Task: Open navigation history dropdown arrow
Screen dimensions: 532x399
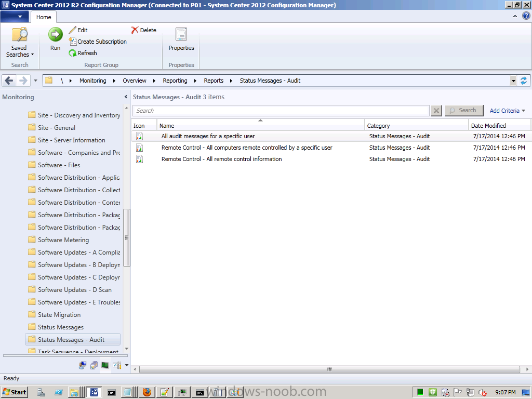Action: pos(35,81)
